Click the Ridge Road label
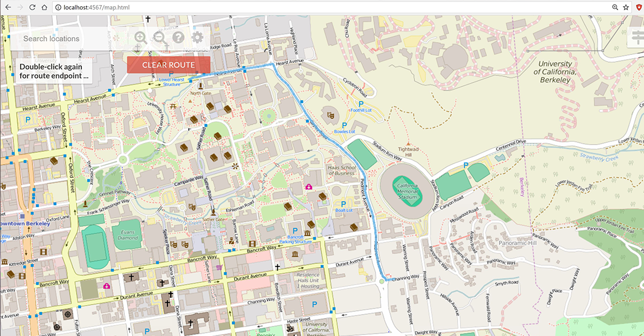The width and height of the screenshot is (644, 336). (221, 46)
